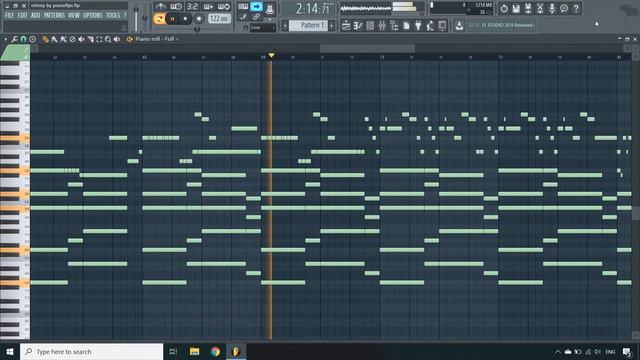Image resolution: width=640 pixels, height=360 pixels.
Task: Select the dashed-rectangle Select tool
Action: pyautogui.click(x=99, y=39)
